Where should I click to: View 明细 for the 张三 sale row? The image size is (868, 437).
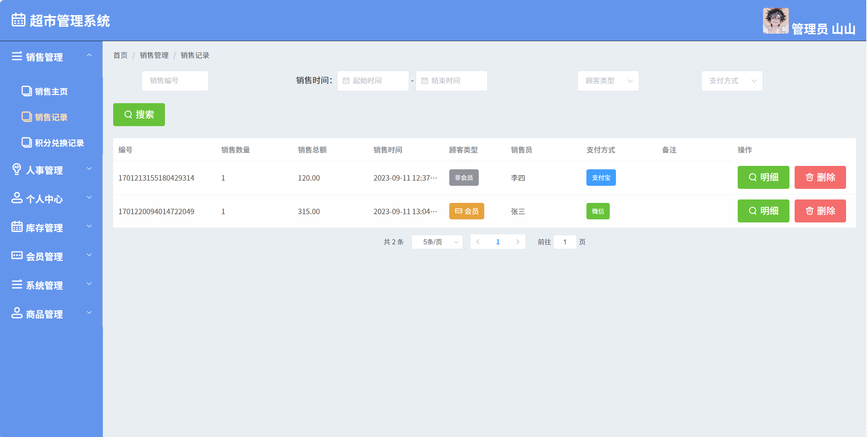763,211
